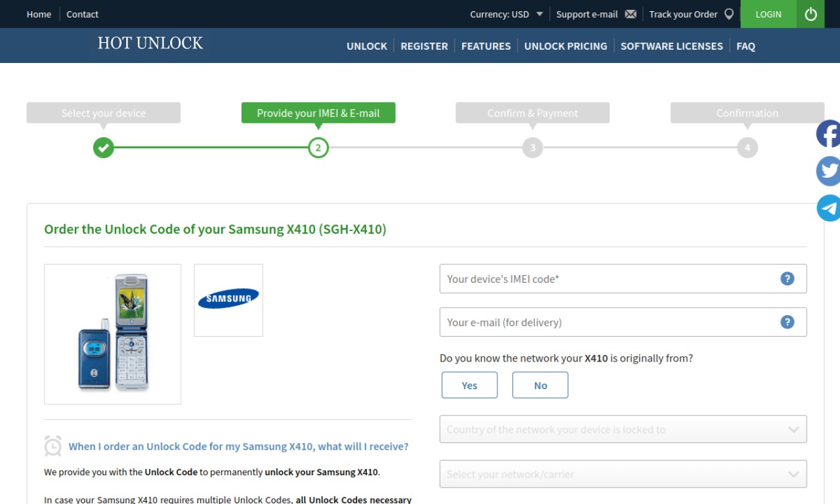Viewport: 840px width, 504px height.
Task: Open the Contact link
Action: click(x=82, y=14)
